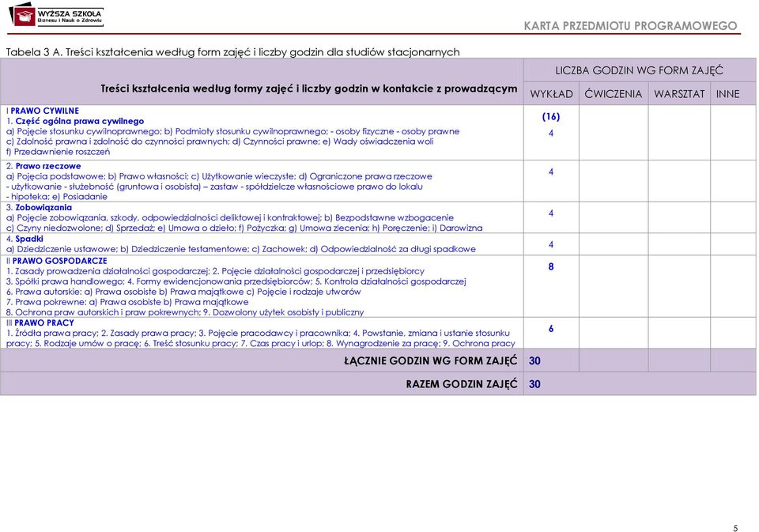The image size is (759, 532).
Task: Click the Wyższa Szkoła graduation cap logo
Action: 22,14
